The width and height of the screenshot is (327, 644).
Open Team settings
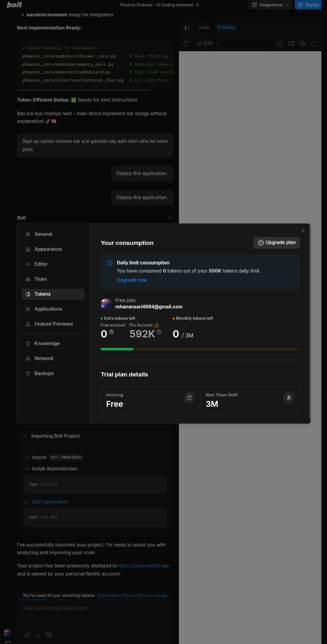click(x=53, y=279)
